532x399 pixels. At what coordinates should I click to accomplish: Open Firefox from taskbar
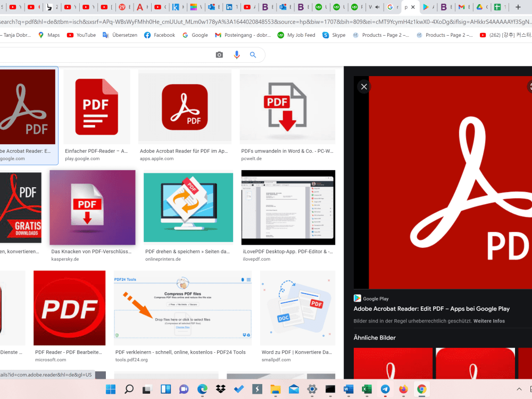coord(403,389)
